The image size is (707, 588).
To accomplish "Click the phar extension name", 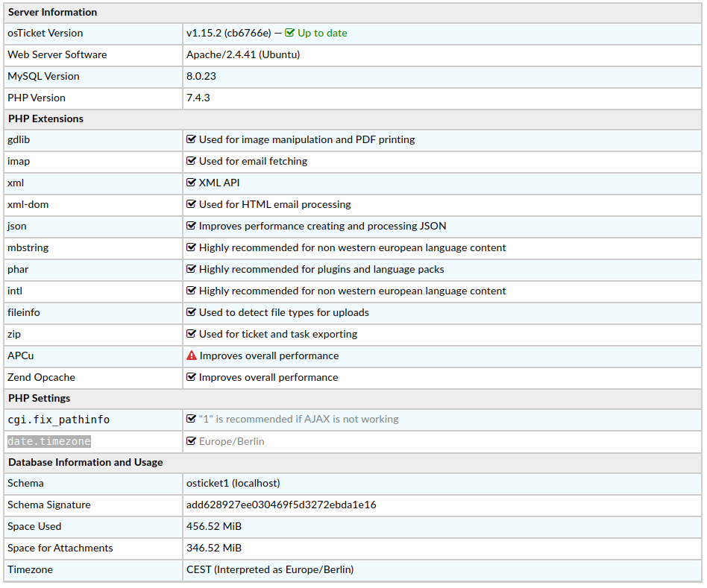I will [x=18, y=270].
